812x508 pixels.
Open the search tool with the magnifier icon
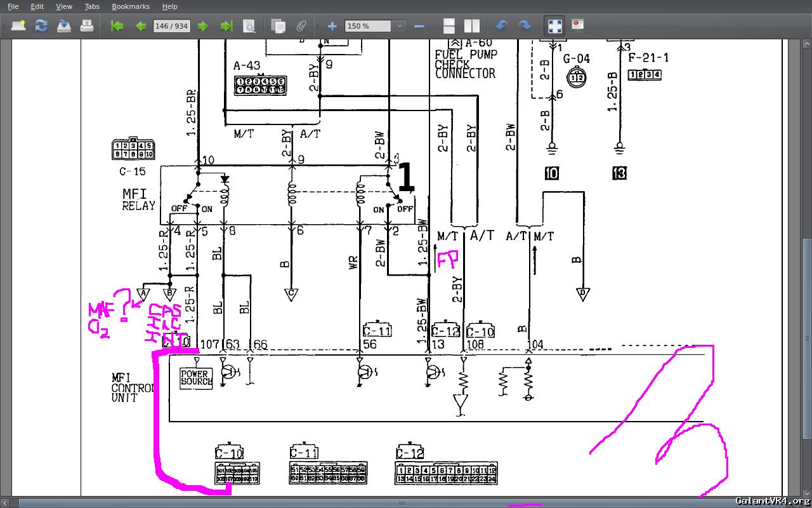[249, 26]
